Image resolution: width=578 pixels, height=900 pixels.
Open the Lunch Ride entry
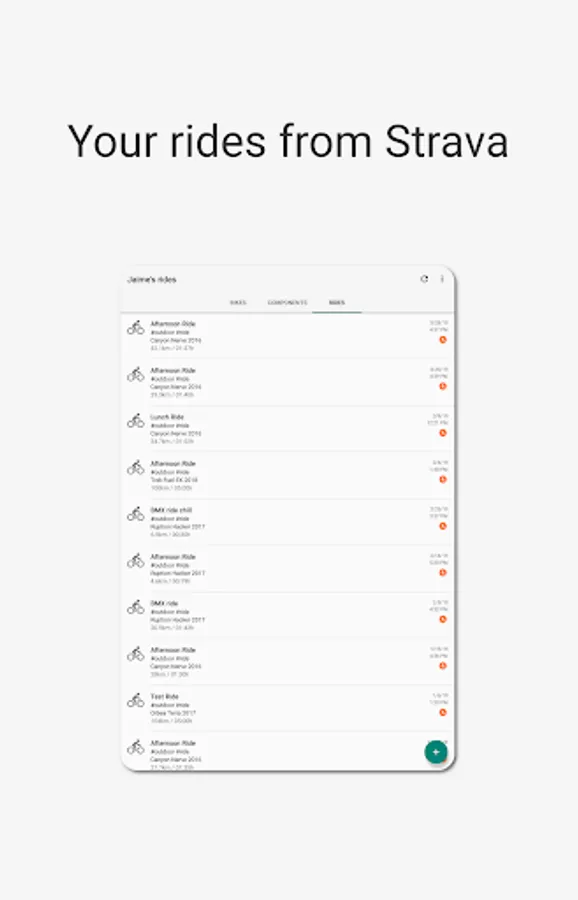[x=287, y=429]
